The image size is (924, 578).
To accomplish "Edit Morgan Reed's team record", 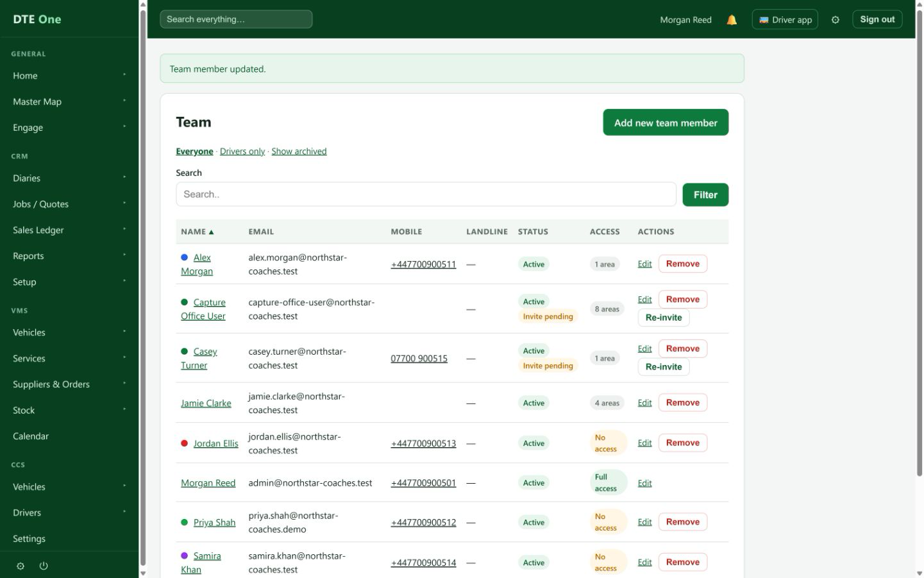I will (644, 483).
